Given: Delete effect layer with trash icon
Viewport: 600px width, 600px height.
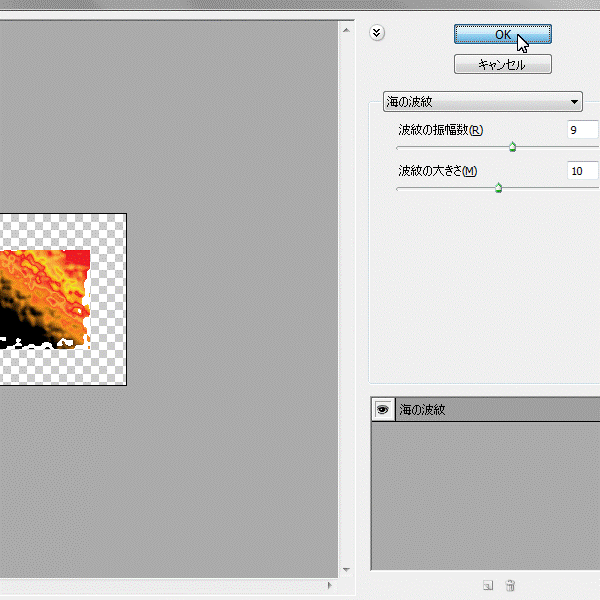Looking at the screenshot, I should [x=510, y=585].
